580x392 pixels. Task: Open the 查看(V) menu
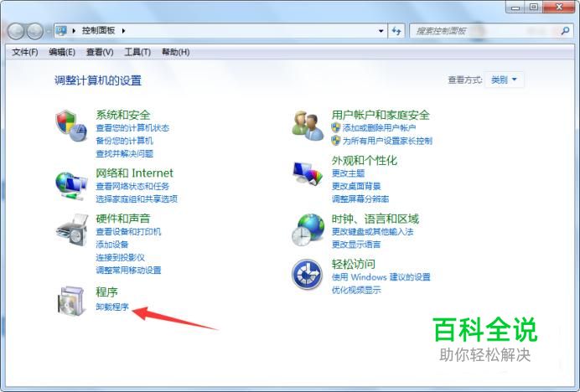pos(100,52)
